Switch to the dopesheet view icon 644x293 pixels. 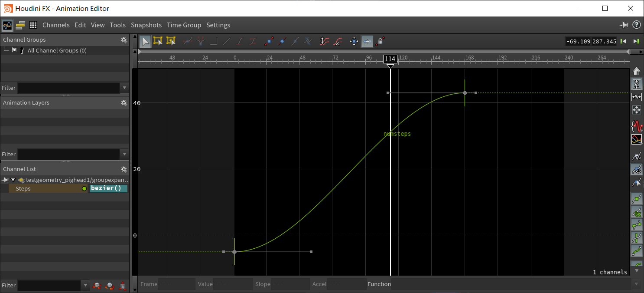point(20,25)
